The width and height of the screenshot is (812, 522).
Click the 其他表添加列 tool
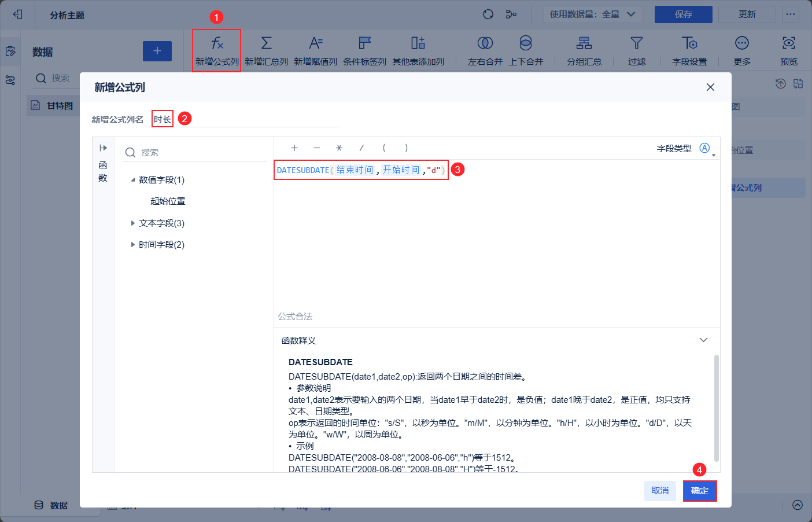418,50
